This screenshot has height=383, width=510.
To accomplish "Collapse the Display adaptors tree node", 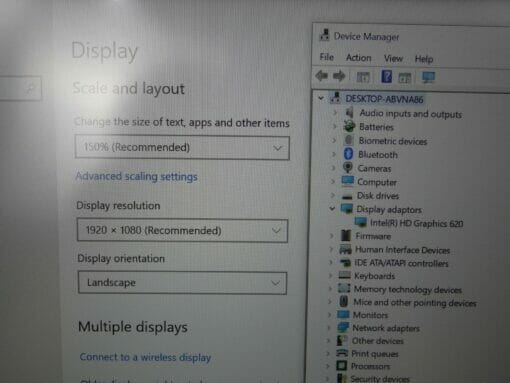I will click(x=332, y=209).
